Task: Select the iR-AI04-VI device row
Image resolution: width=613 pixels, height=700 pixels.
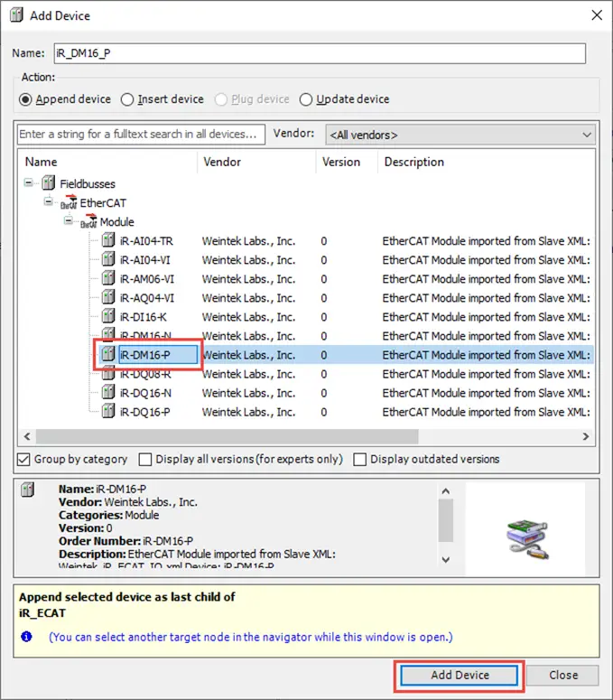Action: [306, 260]
